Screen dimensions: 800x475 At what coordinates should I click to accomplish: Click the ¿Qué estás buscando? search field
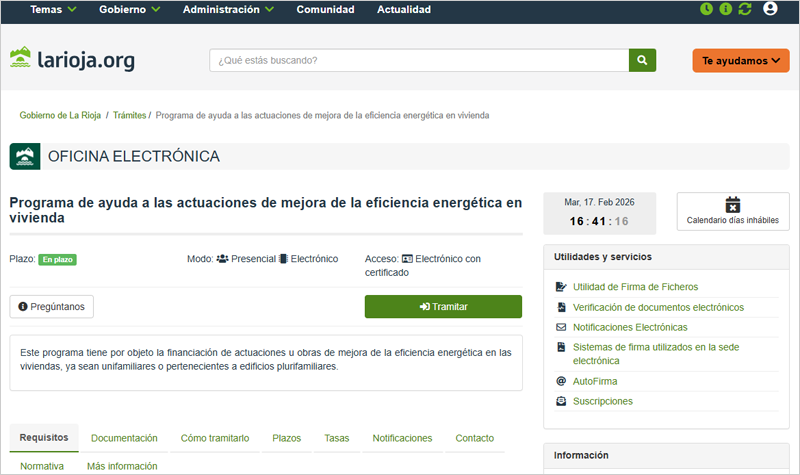[419, 60]
